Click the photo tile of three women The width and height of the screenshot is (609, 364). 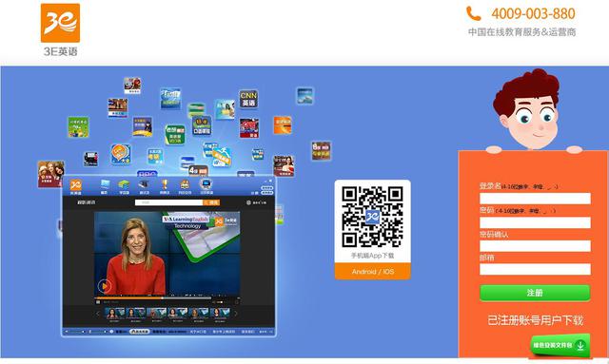(x=50, y=174)
